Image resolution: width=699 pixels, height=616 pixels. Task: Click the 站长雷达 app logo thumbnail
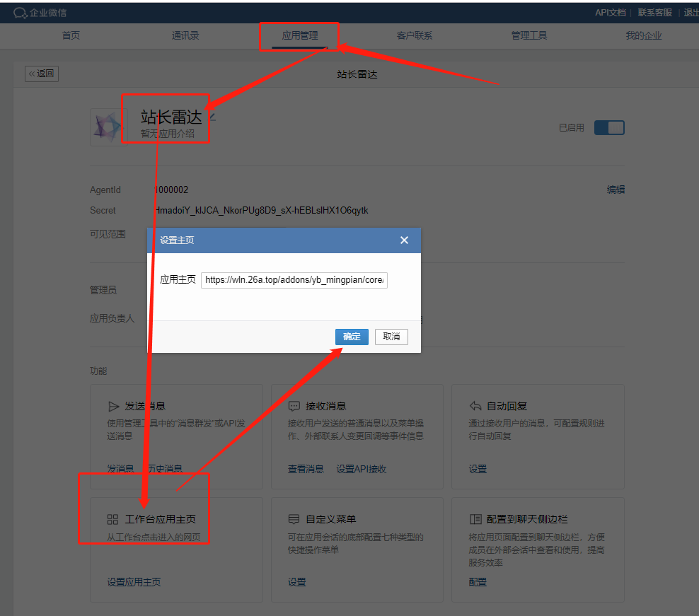(107, 127)
